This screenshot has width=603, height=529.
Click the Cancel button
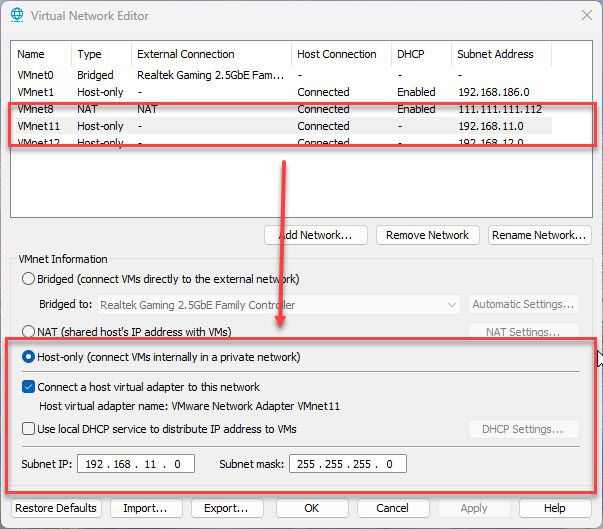pyautogui.click(x=393, y=508)
